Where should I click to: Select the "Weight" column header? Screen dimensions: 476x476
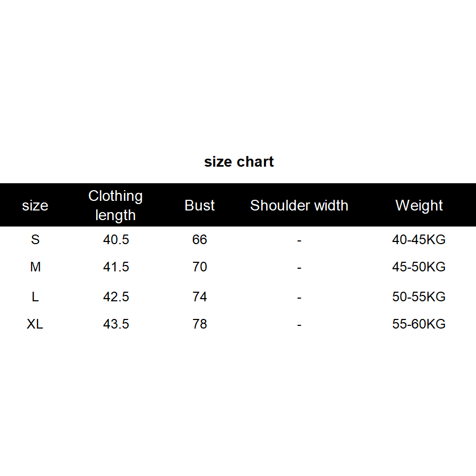(x=419, y=206)
